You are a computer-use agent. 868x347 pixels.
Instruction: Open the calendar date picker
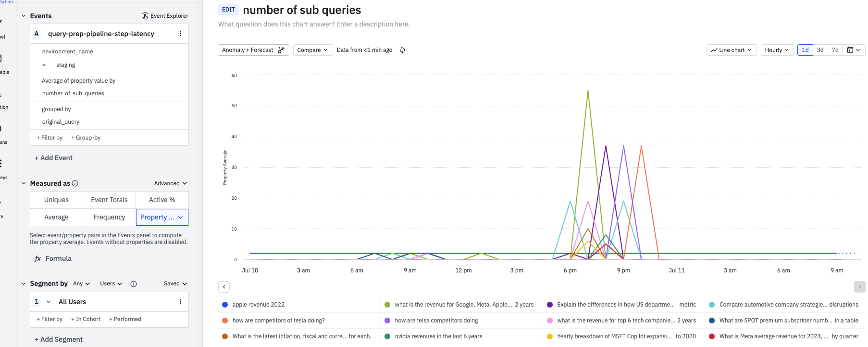click(854, 50)
